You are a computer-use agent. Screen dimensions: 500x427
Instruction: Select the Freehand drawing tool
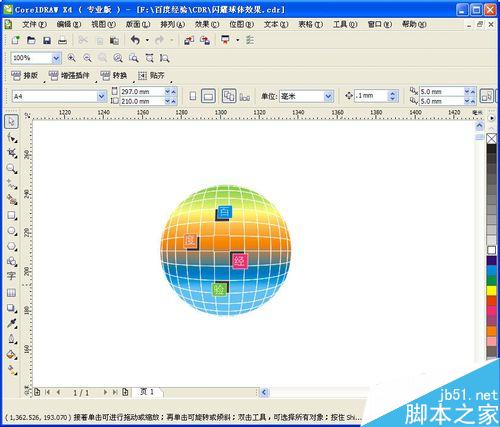tap(12, 184)
